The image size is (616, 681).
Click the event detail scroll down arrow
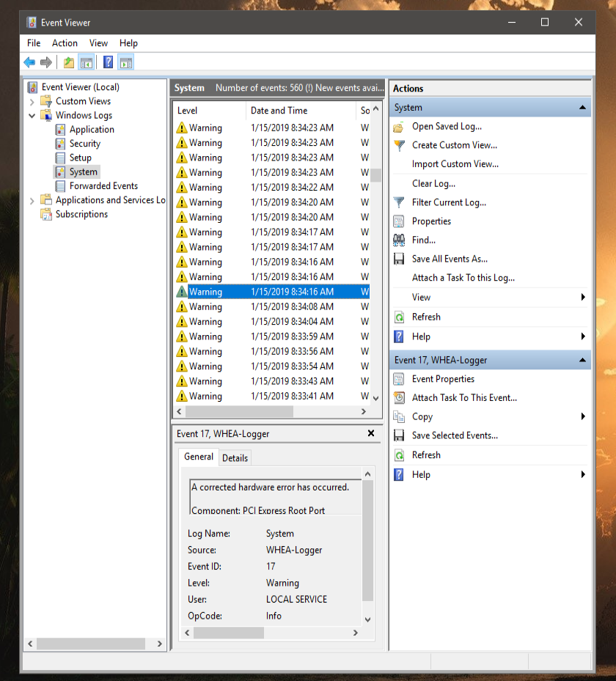click(x=367, y=619)
